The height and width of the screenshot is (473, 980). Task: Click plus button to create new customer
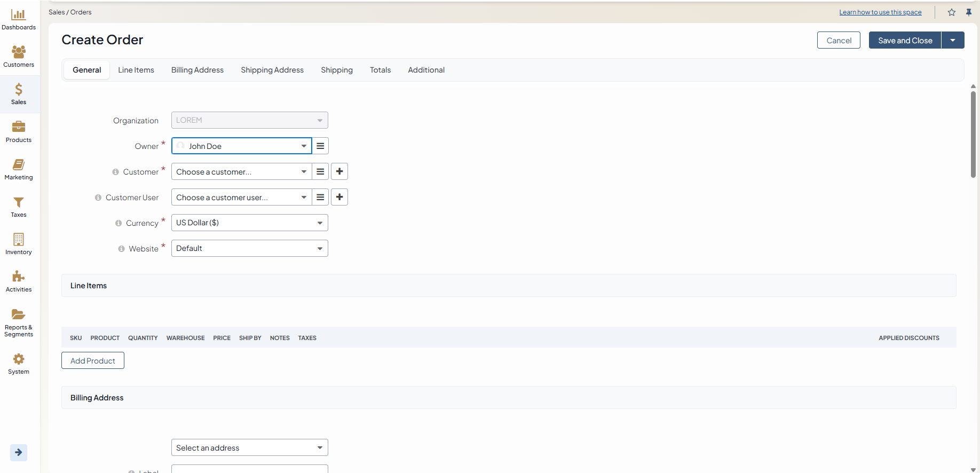tap(339, 171)
